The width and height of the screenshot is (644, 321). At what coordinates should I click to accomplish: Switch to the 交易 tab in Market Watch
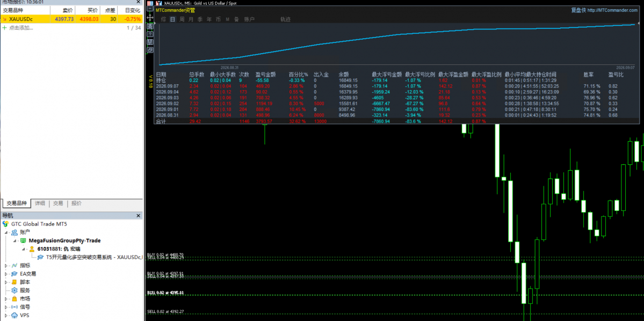[58, 203]
